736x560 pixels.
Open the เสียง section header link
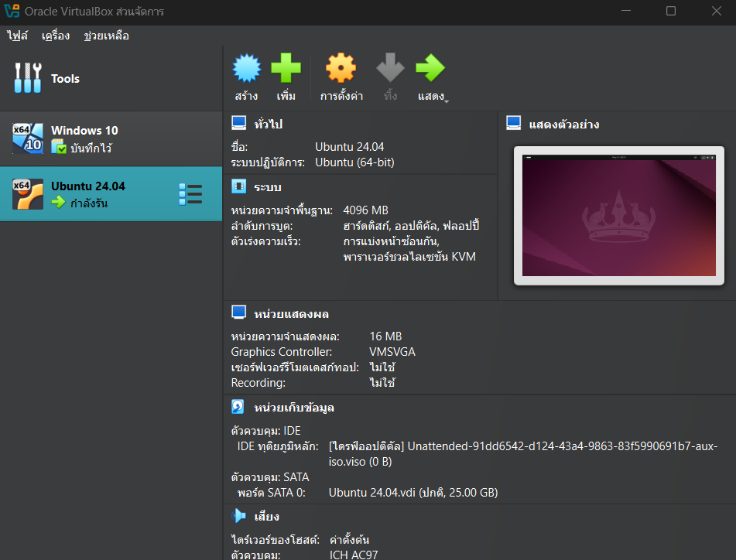click(x=266, y=517)
